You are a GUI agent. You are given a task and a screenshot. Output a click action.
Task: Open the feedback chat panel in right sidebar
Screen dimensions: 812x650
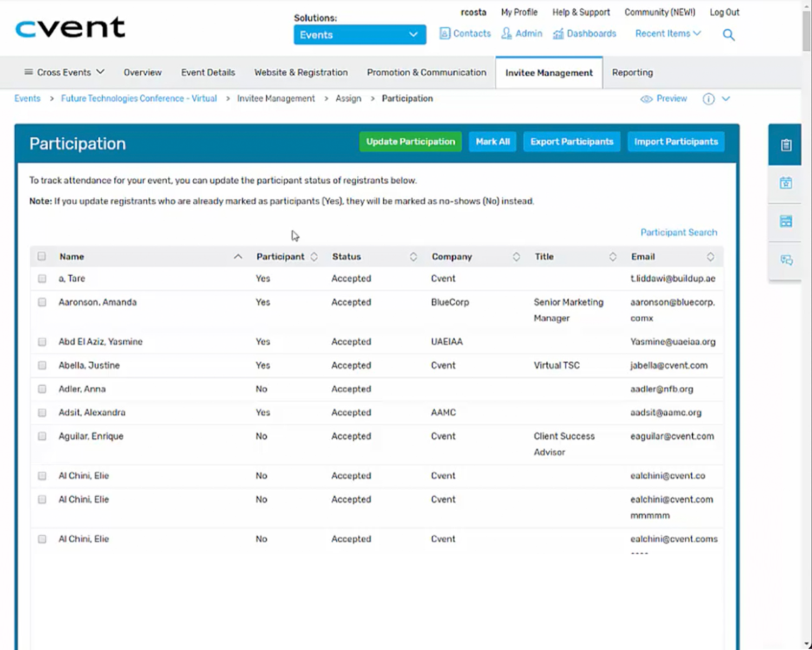[785, 260]
